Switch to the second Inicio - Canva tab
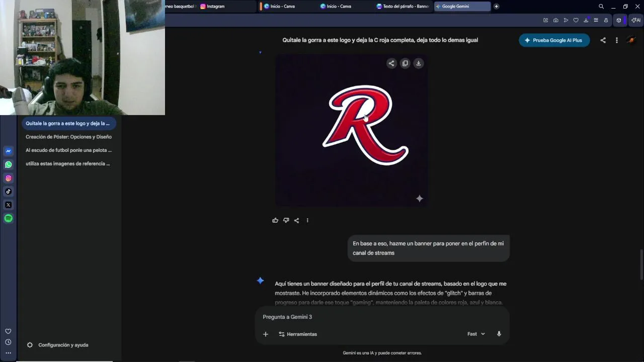 coord(344,7)
